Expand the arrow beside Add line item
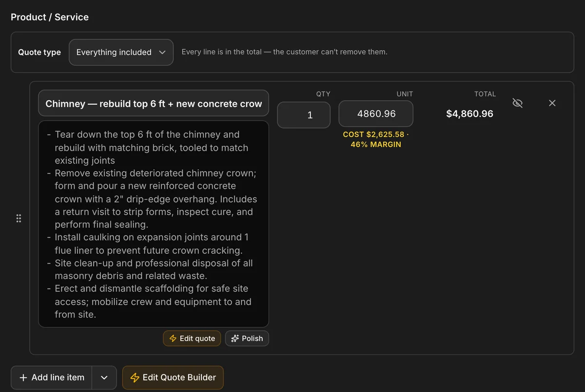Screen dimensions: 585x392 [104, 378]
